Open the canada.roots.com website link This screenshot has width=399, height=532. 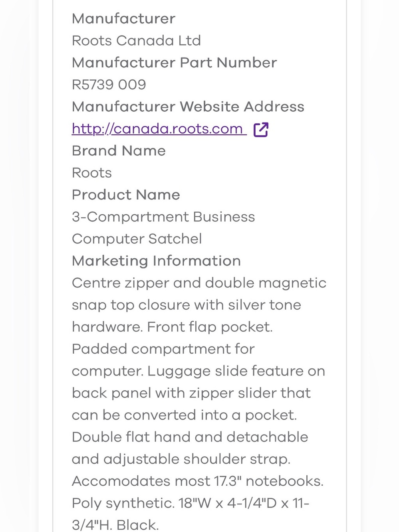[x=159, y=129]
